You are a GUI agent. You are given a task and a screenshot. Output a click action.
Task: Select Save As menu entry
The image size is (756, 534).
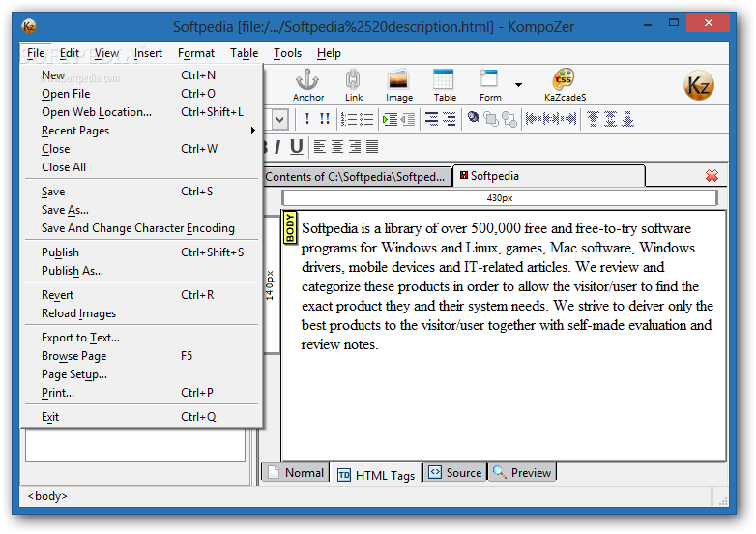click(x=142, y=210)
